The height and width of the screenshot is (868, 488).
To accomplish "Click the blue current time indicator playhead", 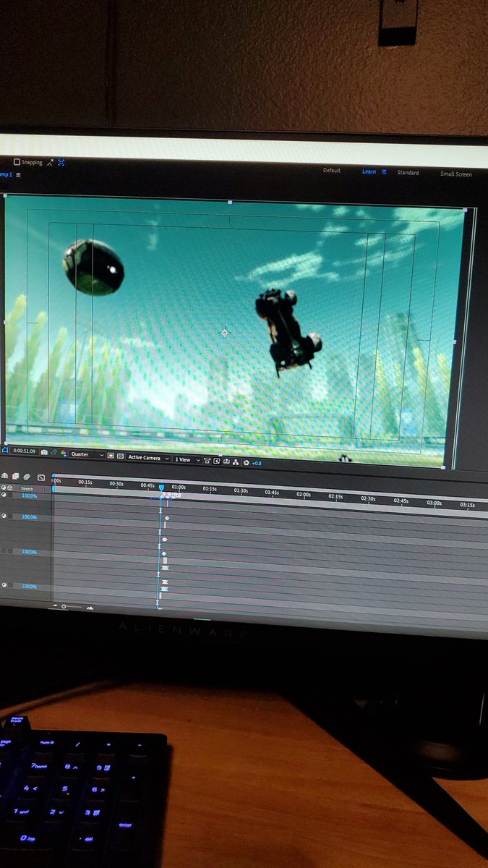I will pyautogui.click(x=161, y=488).
